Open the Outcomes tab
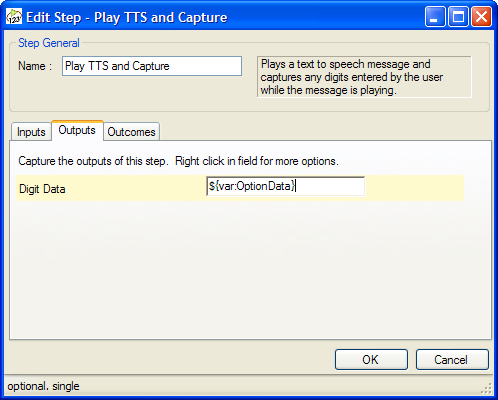498x400 pixels. (131, 132)
